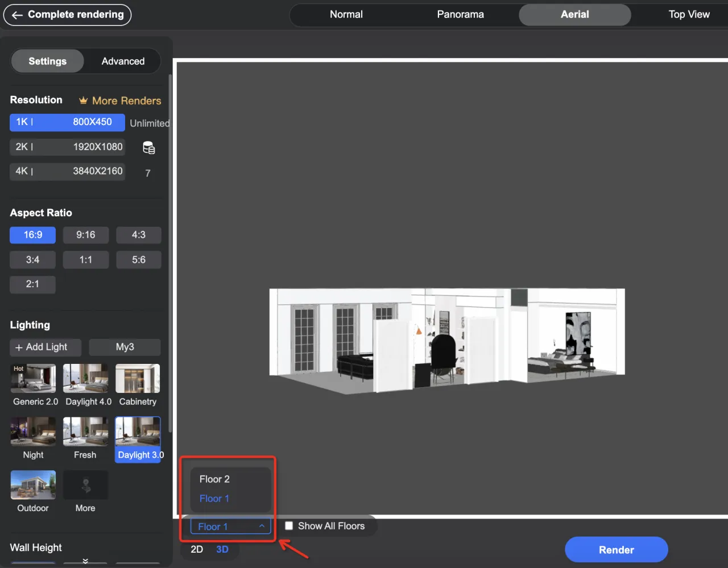
Task: Open More lighting presets
Action: 86,485
